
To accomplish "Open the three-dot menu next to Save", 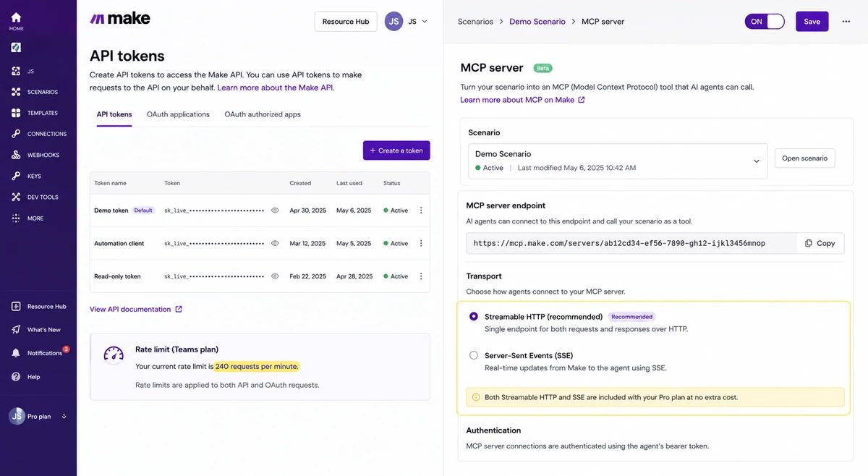I will (846, 22).
